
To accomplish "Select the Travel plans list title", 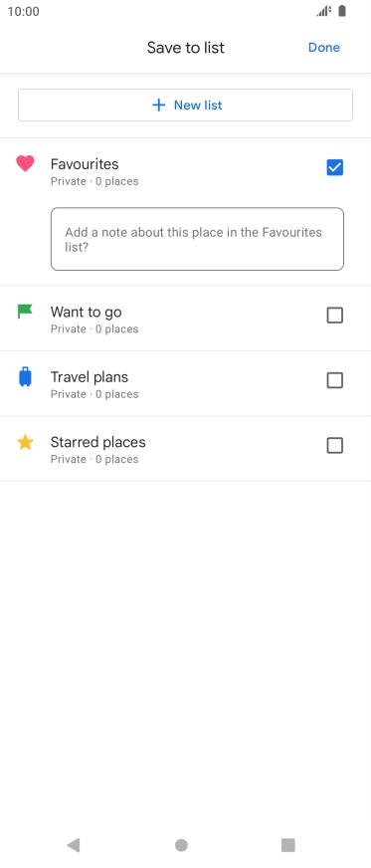I will pos(90,377).
